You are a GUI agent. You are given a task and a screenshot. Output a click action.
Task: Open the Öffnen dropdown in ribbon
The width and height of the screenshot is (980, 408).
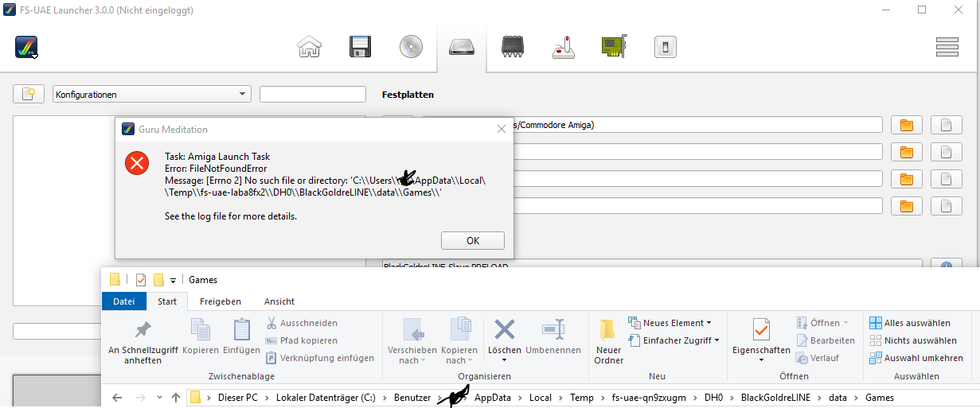[x=822, y=323]
